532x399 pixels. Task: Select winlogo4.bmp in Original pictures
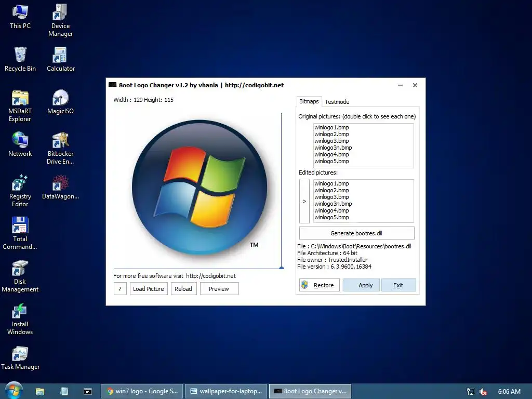331,154
